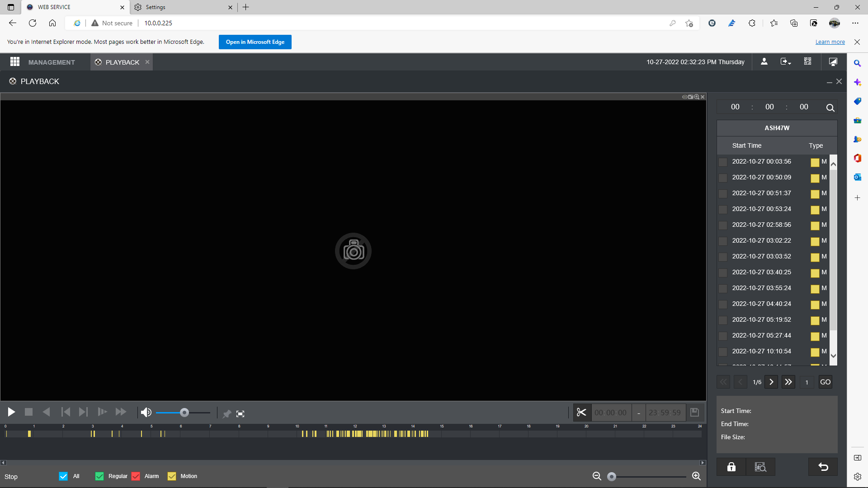Viewport: 868px width, 488px height.
Task: Open the logout dropdown icon
Action: [x=786, y=62]
